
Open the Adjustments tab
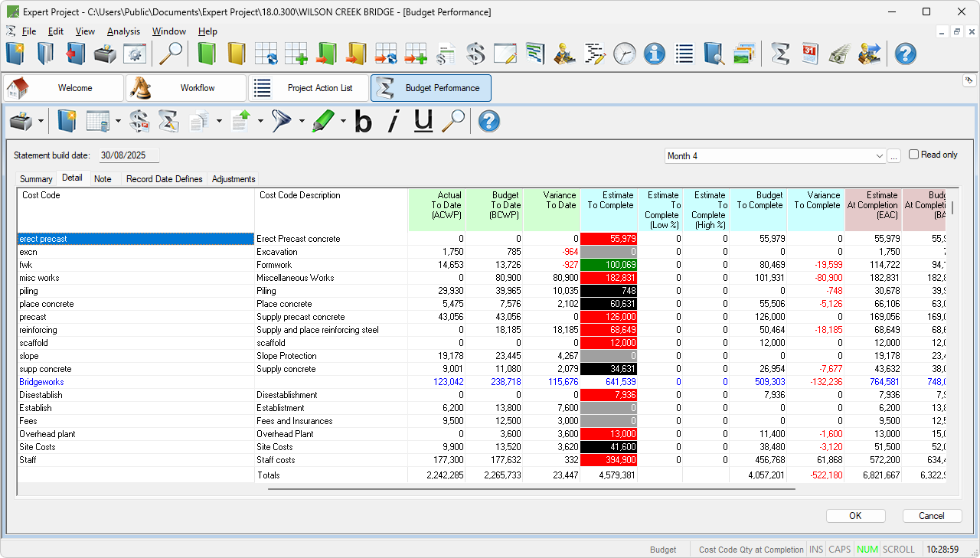tap(234, 179)
